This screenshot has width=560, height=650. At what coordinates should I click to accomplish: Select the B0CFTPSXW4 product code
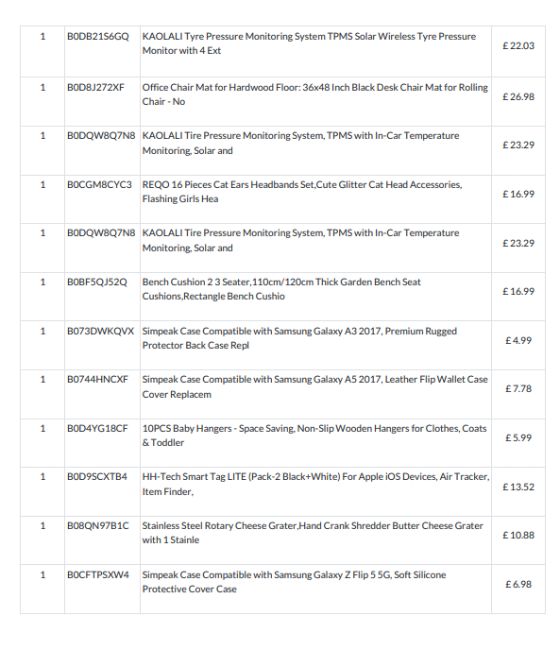click(98, 575)
